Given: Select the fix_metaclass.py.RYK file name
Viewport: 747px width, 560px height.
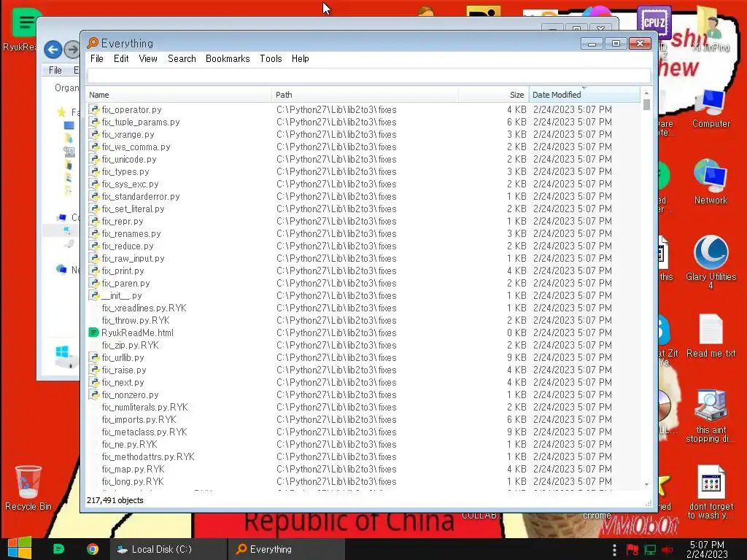Looking at the screenshot, I should coord(144,432).
